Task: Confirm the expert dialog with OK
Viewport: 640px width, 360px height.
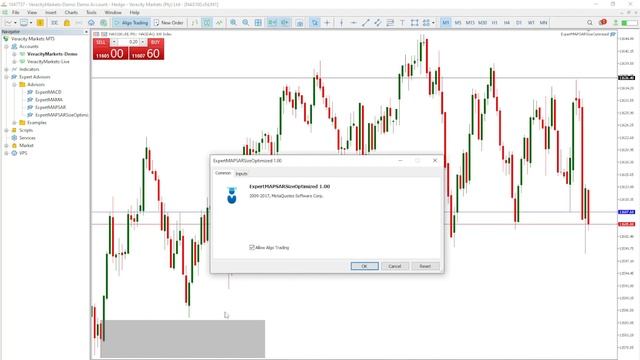Action: pos(364,266)
